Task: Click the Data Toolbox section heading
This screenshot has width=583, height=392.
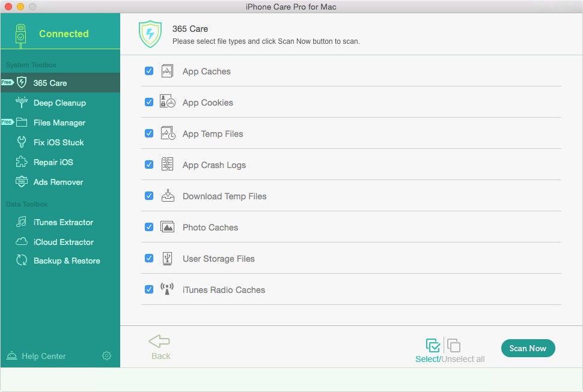Action: click(x=27, y=204)
